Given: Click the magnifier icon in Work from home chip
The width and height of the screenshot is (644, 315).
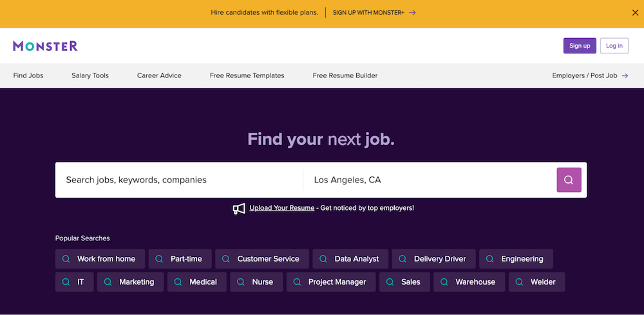Looking at the screenshot, I should [66, 259].
